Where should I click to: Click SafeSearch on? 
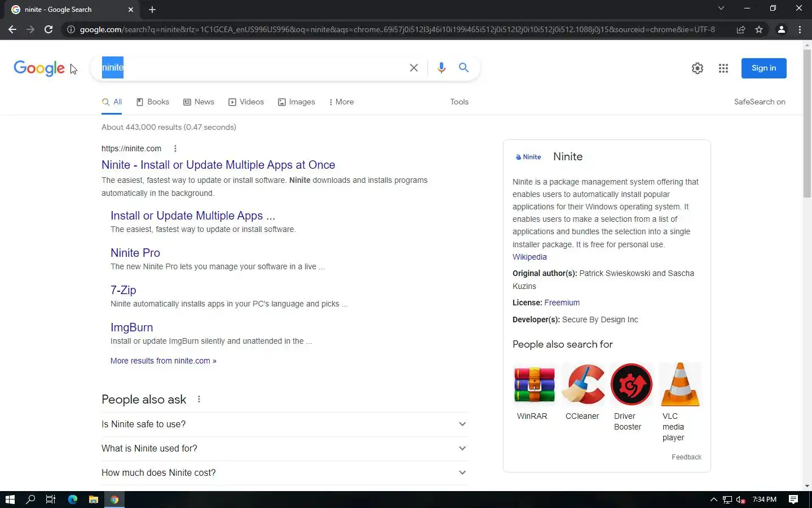[x=760, y=102]
